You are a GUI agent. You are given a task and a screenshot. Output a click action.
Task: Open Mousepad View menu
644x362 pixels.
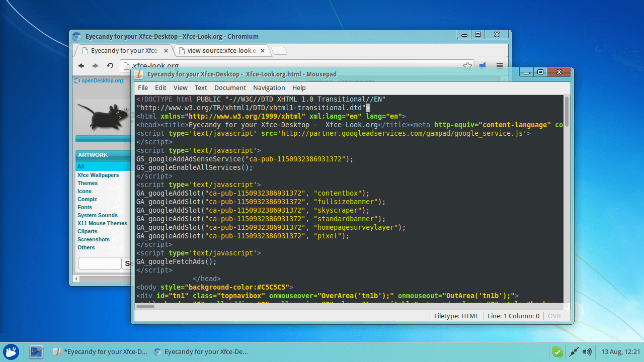(x=181, y=87)
